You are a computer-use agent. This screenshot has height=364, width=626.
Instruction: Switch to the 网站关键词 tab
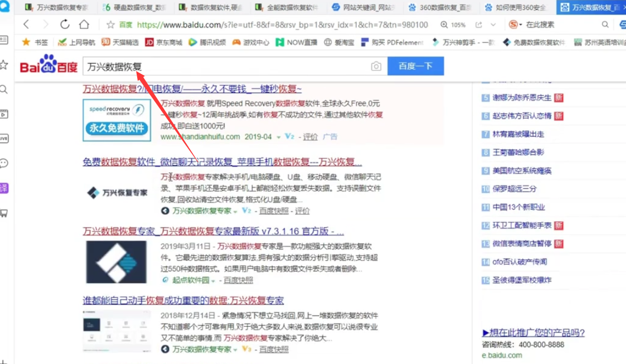tap(364, 7)
